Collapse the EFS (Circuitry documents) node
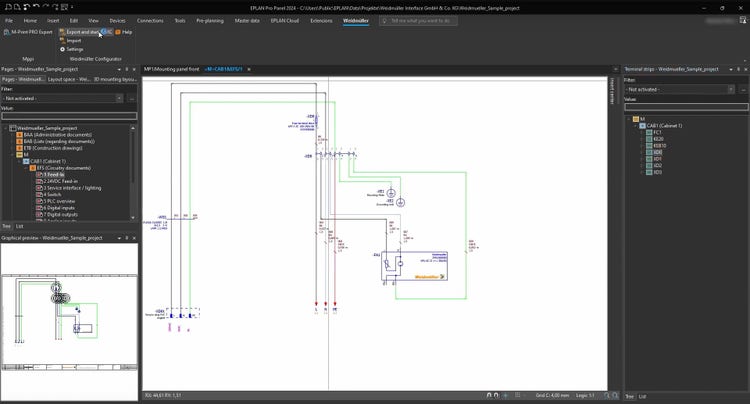This screenshot has height=404, width=750. pyautogui.click(x=25, y=167)
